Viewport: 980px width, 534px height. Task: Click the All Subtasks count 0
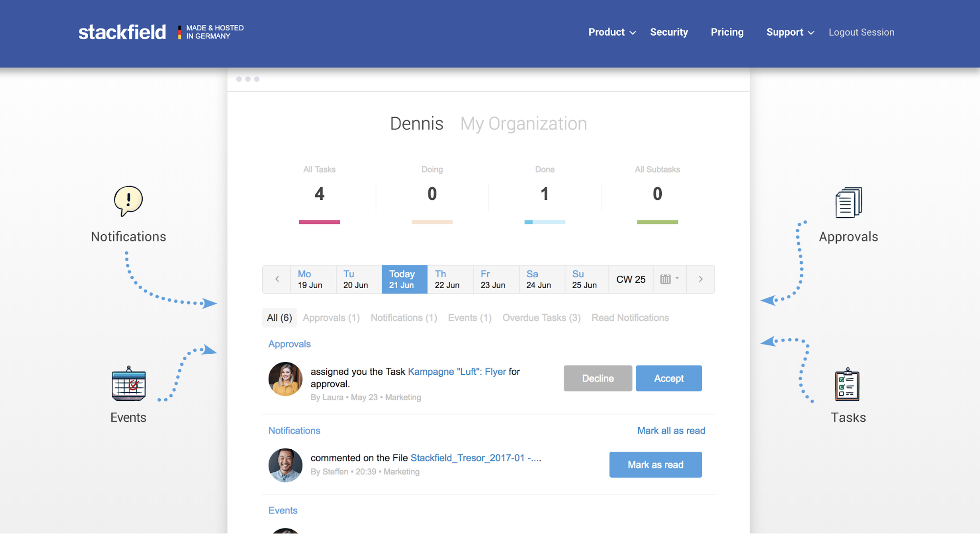pyautogui.click(x=657, y=194)
